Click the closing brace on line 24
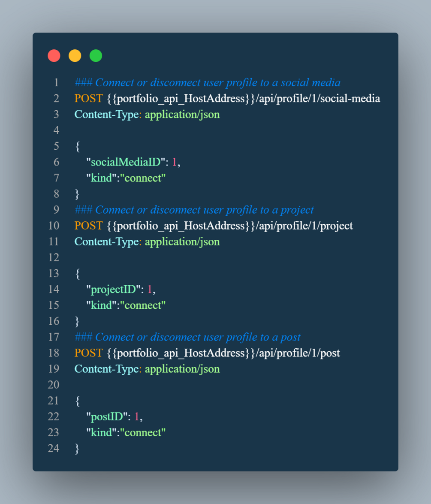The width and height of the screenshot is (431, 504). [x=77, y=448]
